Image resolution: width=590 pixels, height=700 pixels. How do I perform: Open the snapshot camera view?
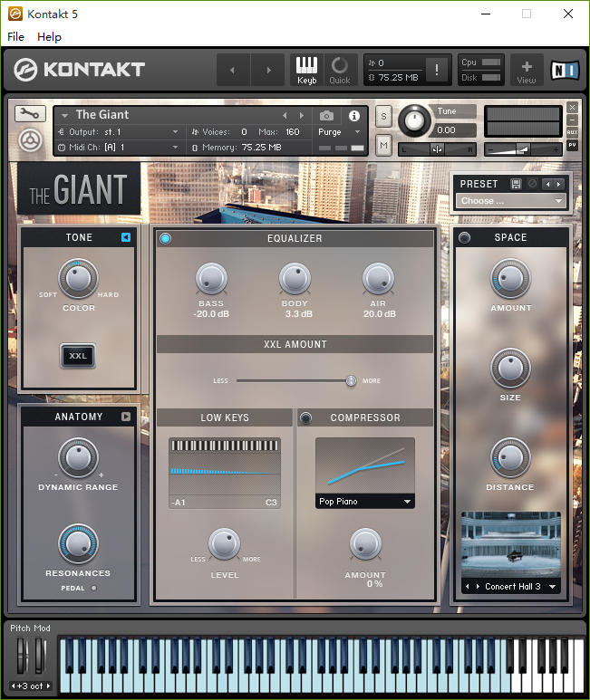point(326,116)
